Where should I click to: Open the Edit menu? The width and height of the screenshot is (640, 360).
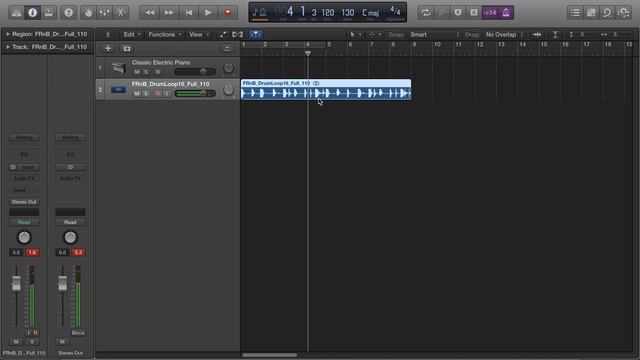click(x=132, y=35)
